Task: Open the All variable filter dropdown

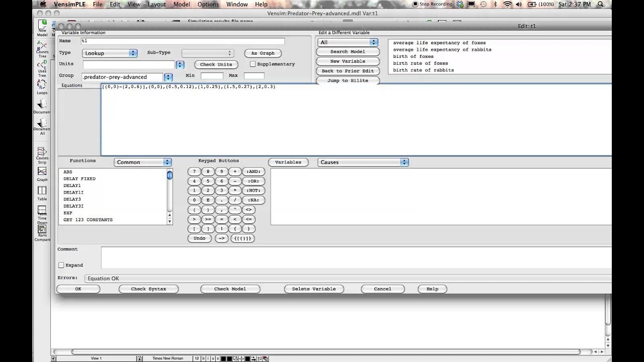Action: [x=347, y=42]
